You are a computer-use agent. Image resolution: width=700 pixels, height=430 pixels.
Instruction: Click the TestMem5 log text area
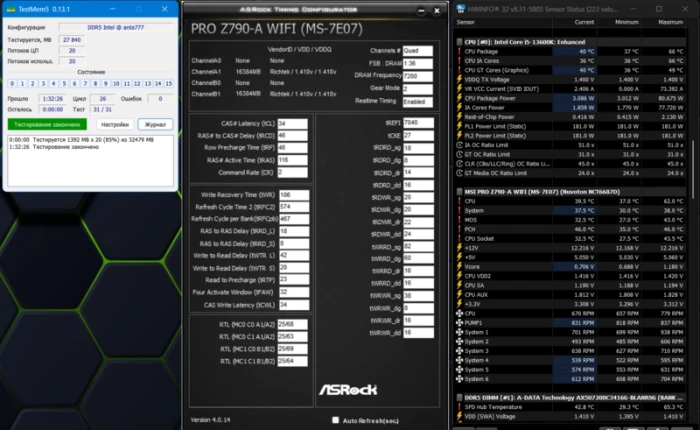pos(90,161)
